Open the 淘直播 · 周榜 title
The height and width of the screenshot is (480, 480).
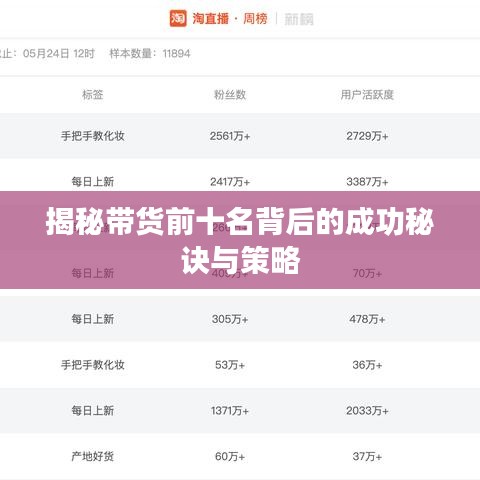coord(230,19)
